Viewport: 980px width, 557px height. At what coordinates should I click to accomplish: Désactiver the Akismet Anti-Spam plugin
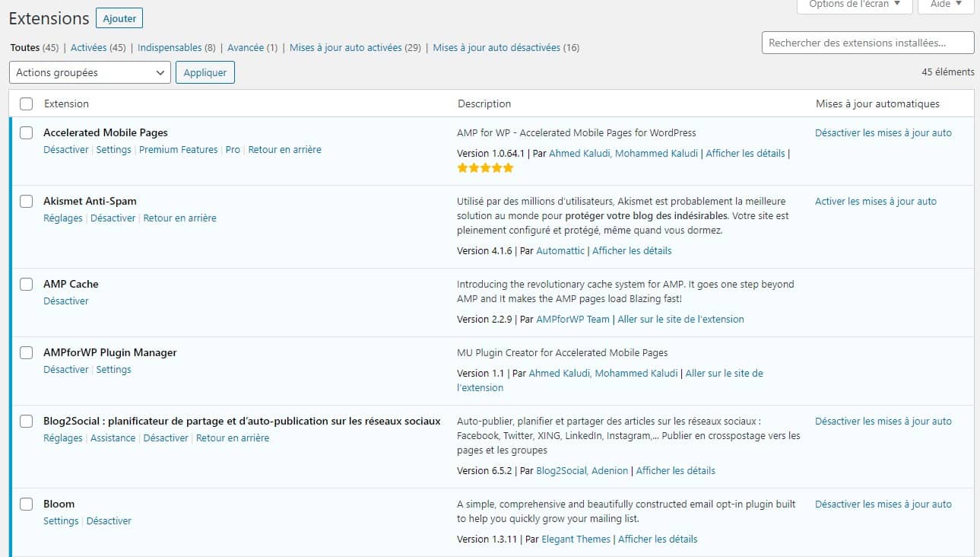coord(113,218)
